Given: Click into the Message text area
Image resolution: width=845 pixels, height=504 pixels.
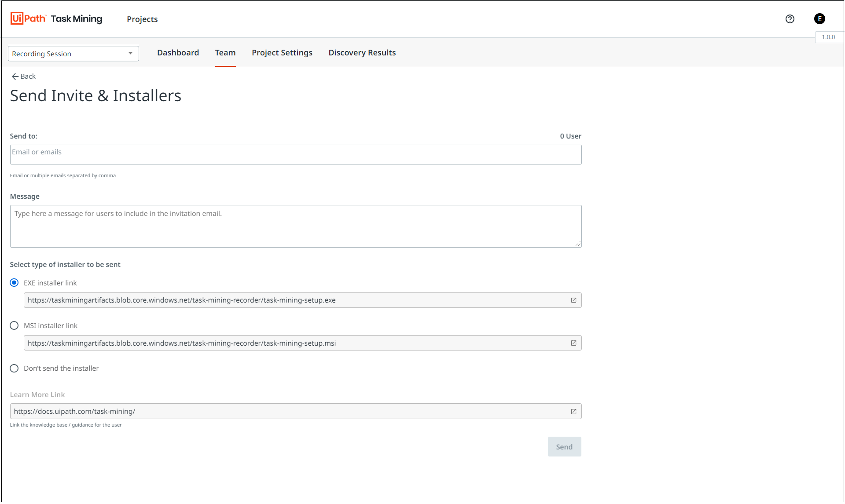Looking at the screenshot, I should pos(295,226).
